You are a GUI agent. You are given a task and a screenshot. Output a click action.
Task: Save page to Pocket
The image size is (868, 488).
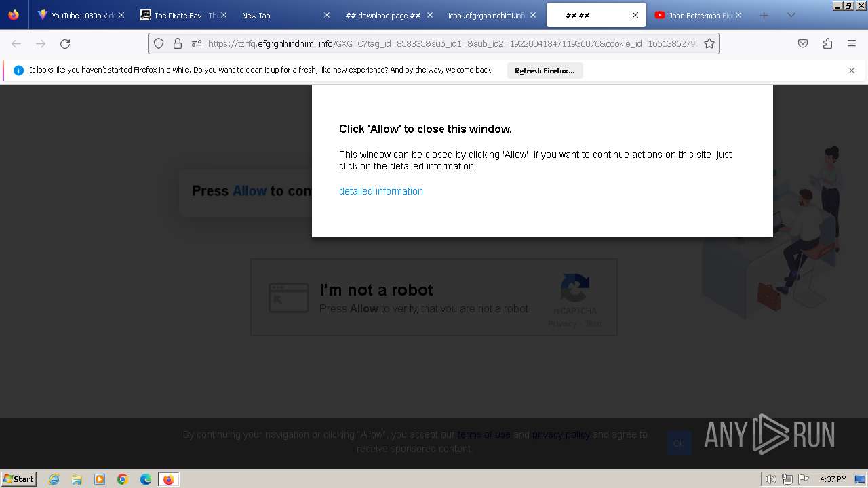coord(803,43)
